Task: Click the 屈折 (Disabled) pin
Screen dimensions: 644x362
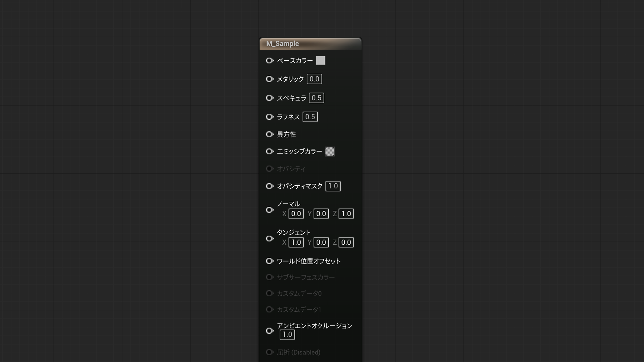Action: [x=270, y=352]
